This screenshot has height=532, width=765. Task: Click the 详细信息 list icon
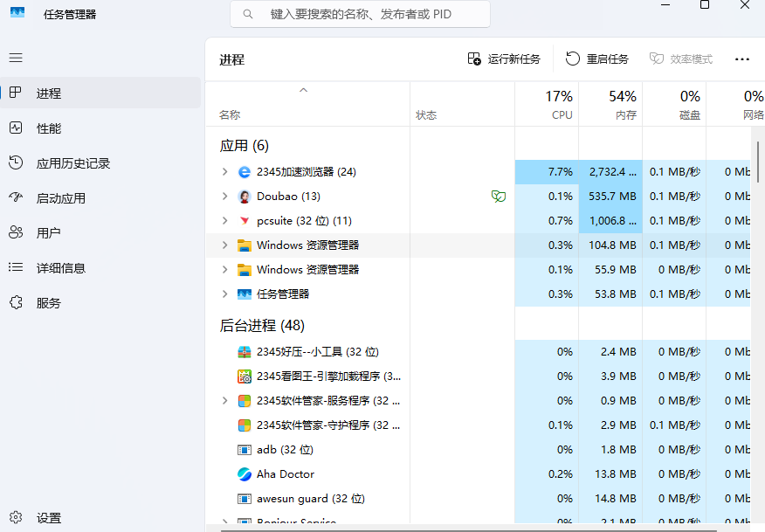tap(16, 267)
